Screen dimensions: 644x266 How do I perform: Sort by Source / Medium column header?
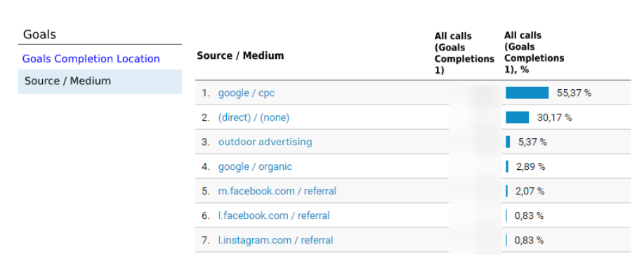(240, 56)
